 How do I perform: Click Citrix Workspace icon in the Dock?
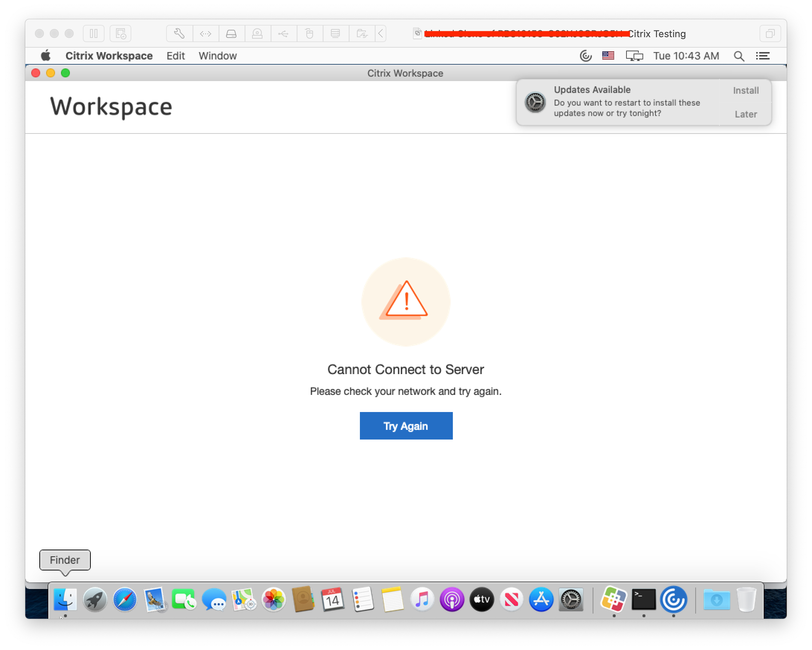tap(673, 599)
